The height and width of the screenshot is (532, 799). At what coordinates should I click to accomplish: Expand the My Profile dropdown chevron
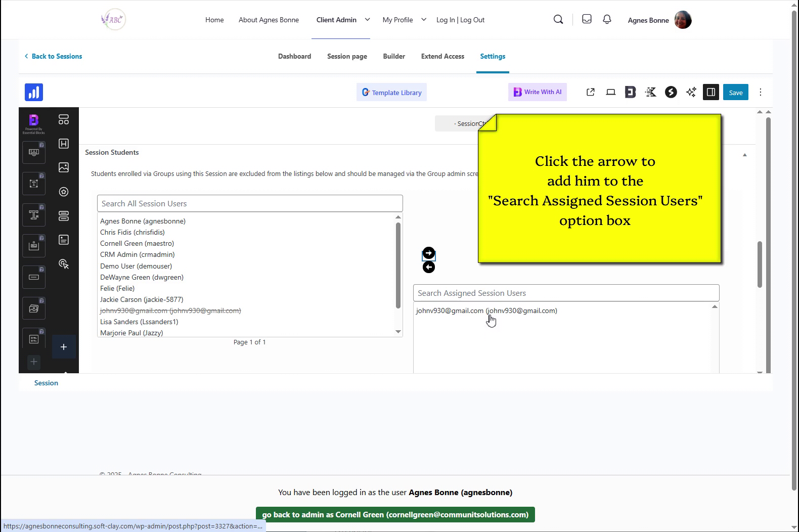click(424, 20)
